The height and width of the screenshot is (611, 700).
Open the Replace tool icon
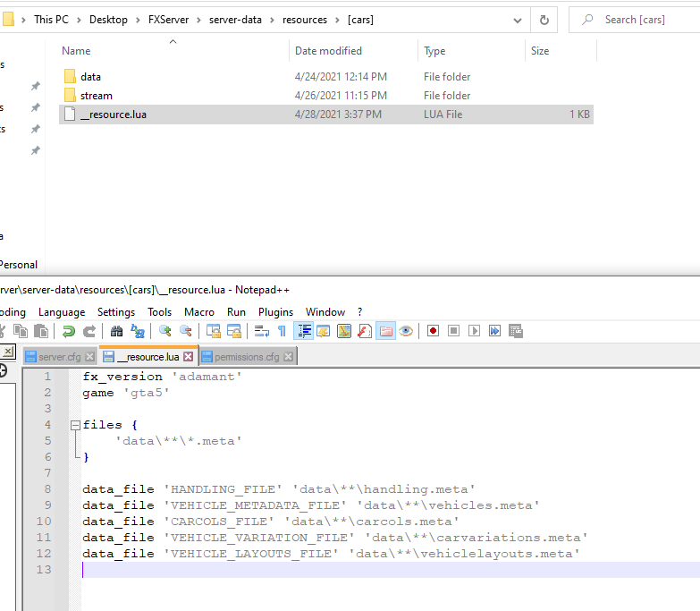138,331
